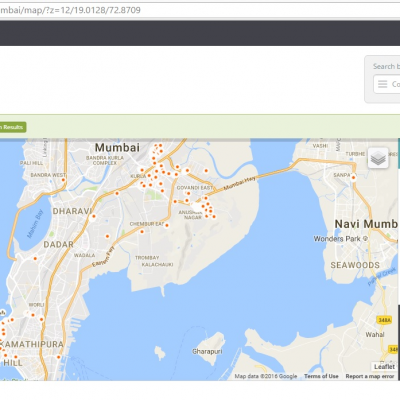
Task: Select the orange marker above Wadala label
Action: point(107,236)
